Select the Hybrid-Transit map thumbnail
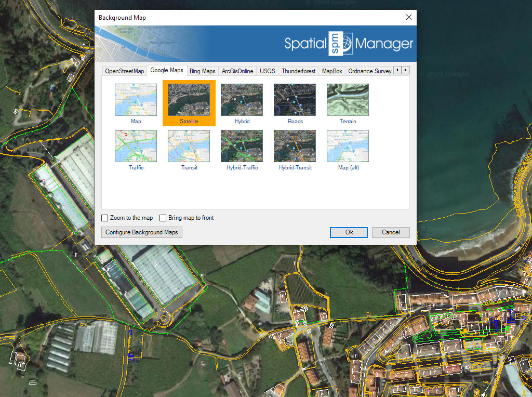The image size is (532, 397). [x=295, y=147]
